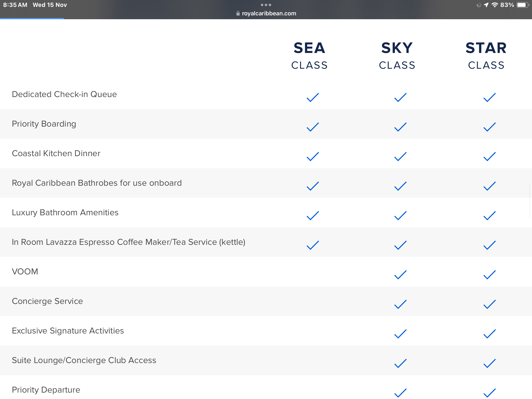Click Sky Class checkmark for Luxury Bathroom Amenities
Image resolution: width=532 pixels, height=399 pixels.
pyautogui.click(x=400, y=216)
